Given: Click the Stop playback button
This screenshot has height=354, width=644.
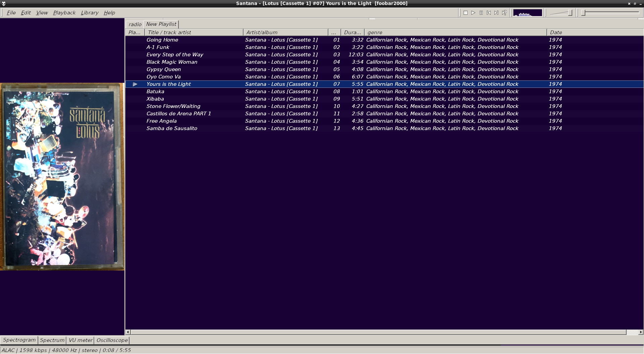Looking at the screenshot, I should (x=466, y=13).
